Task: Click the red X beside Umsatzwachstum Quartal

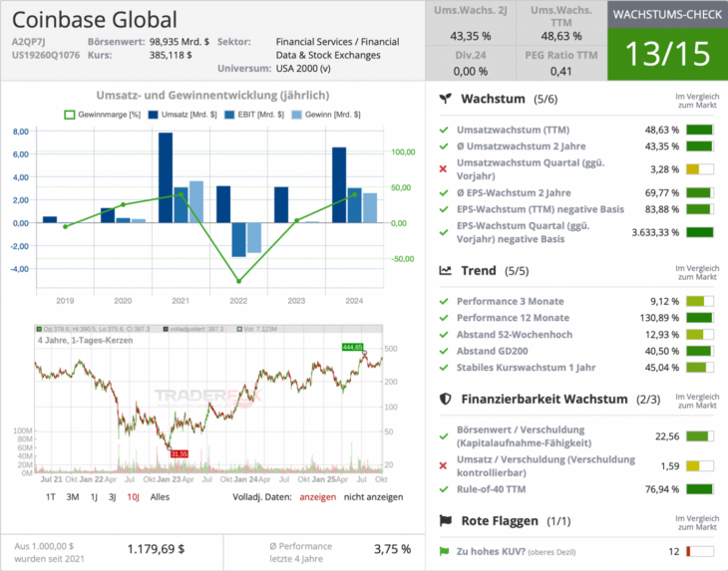Action: pyautogui.click(x=443, y=168)
